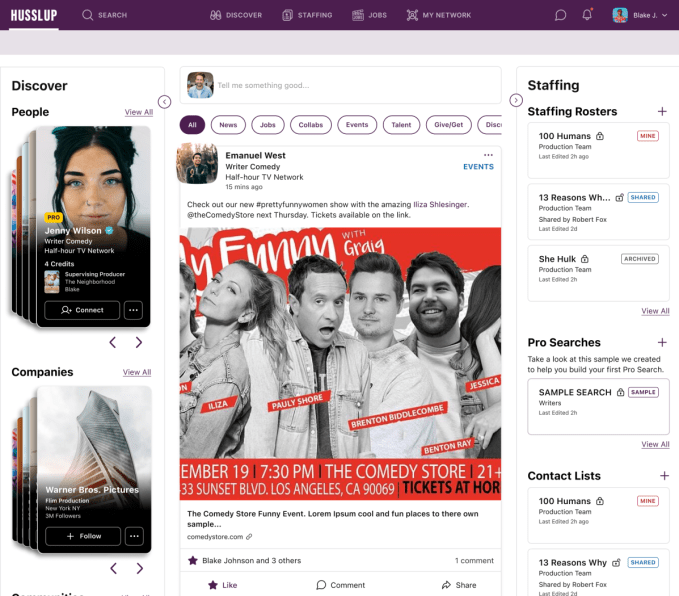Open the Comedy Store event poster image
The image size is (679, 596).
click(x=340, y=364)
